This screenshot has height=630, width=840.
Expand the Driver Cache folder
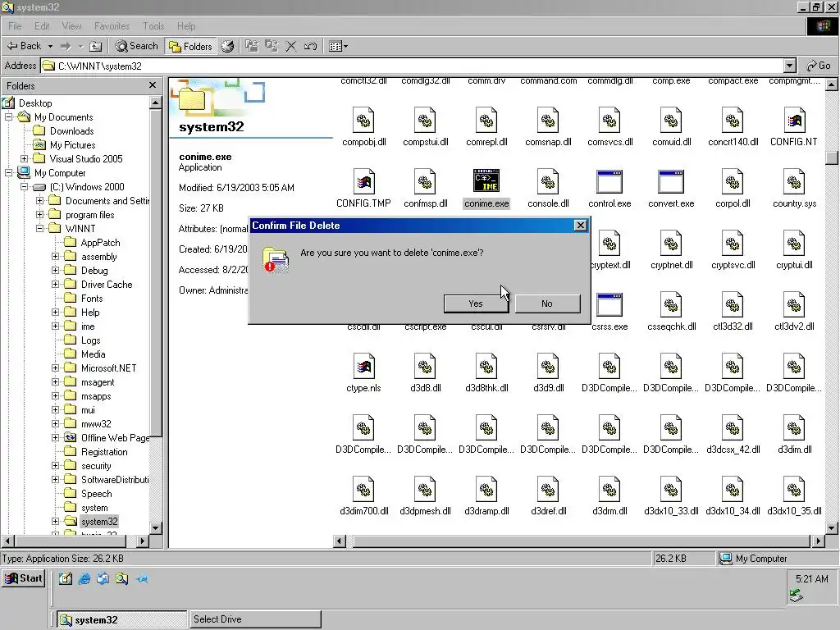pyautogui.click(x=55, y=284)
